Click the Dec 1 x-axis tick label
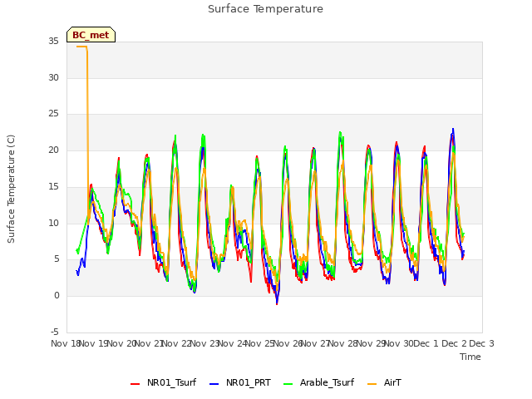Image resolution: width=532 pixels, height=399 pixels. (426, 343)
